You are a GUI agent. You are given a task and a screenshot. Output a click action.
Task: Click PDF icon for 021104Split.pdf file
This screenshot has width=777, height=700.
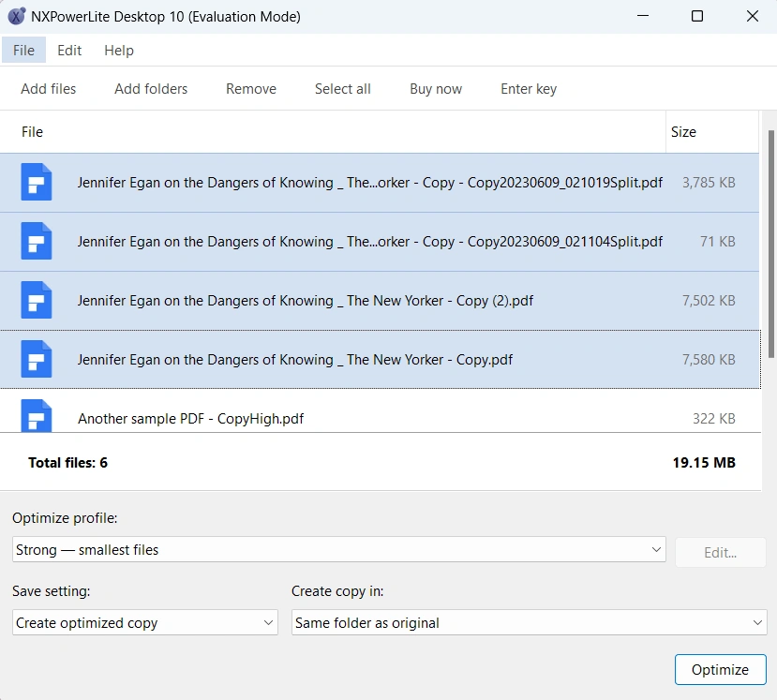pyautogui.click(x=37, y=241)
